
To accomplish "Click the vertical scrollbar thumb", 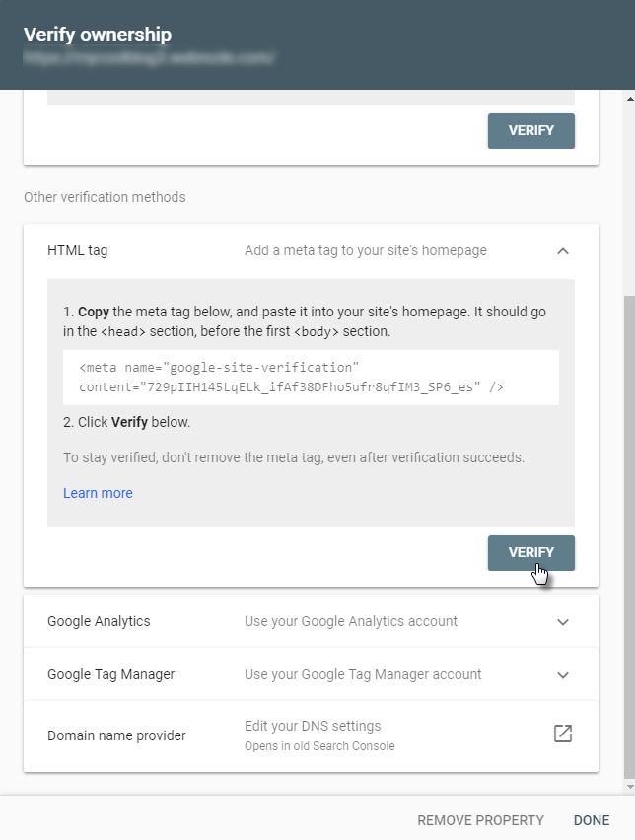I will coord(628,532).
